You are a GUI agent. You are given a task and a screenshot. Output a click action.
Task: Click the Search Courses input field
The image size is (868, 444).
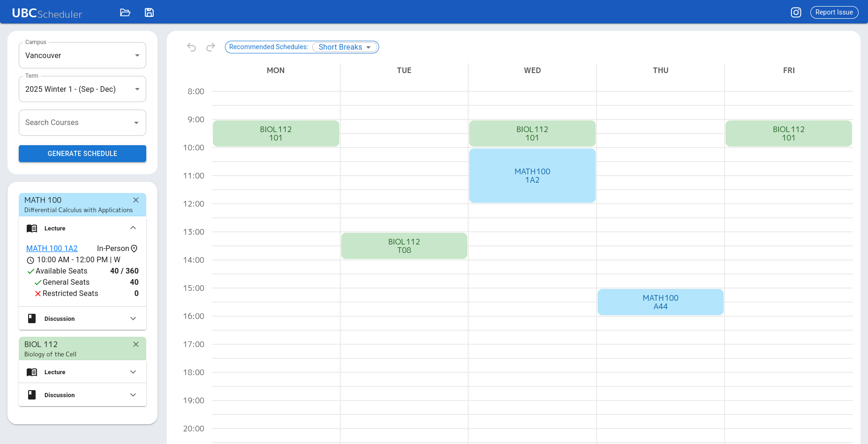click(x=75, y=122)
